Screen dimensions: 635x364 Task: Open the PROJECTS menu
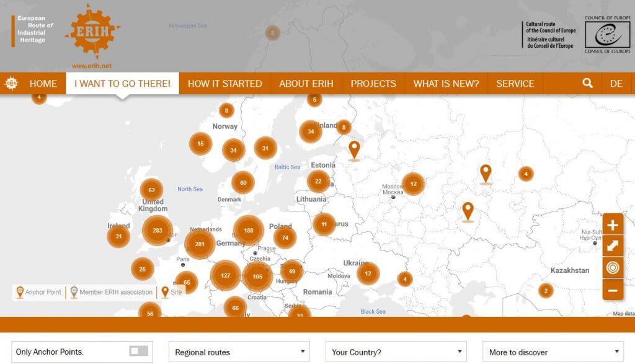tap(373, 84)
